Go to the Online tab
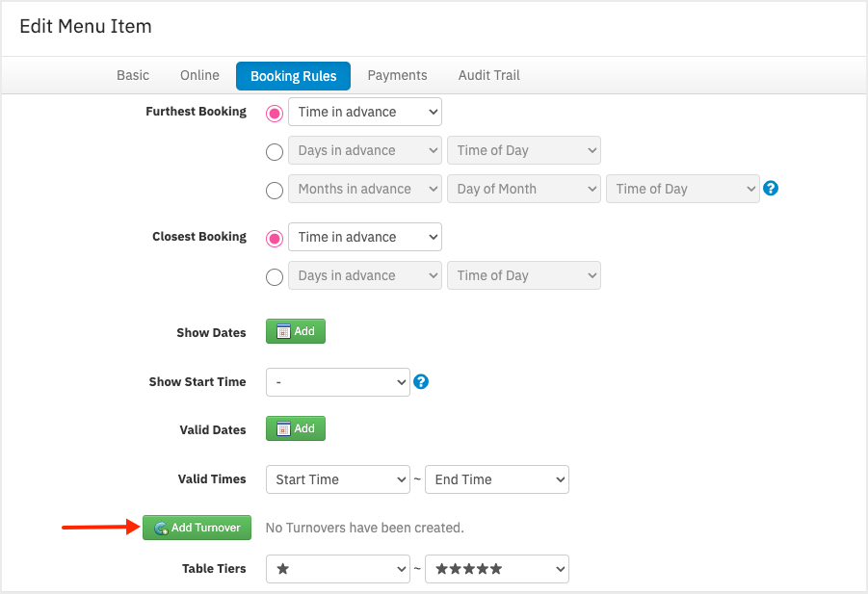The image size is (868, 594). coord(199,75)
